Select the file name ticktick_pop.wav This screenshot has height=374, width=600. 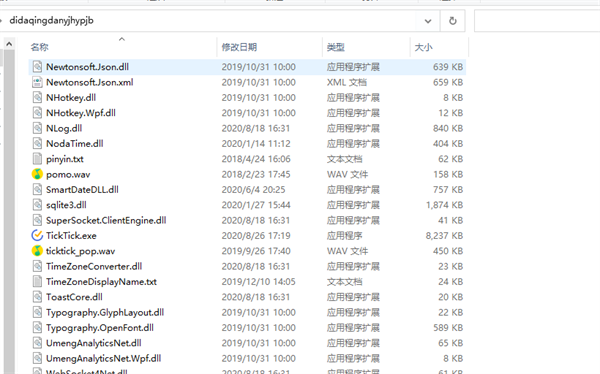click(x=80, y=251)
